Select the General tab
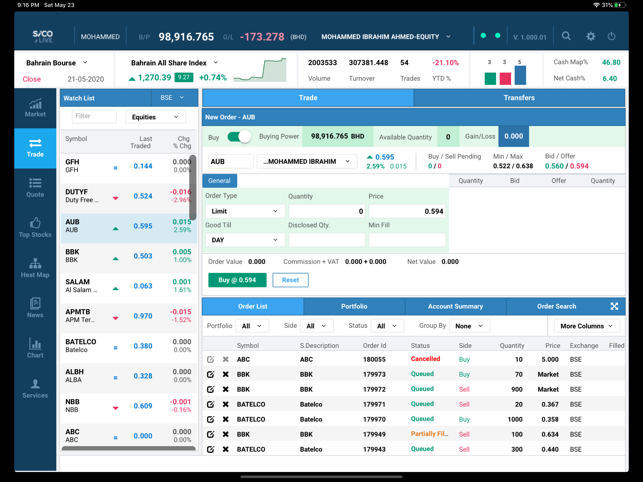 tap(219, 180)
